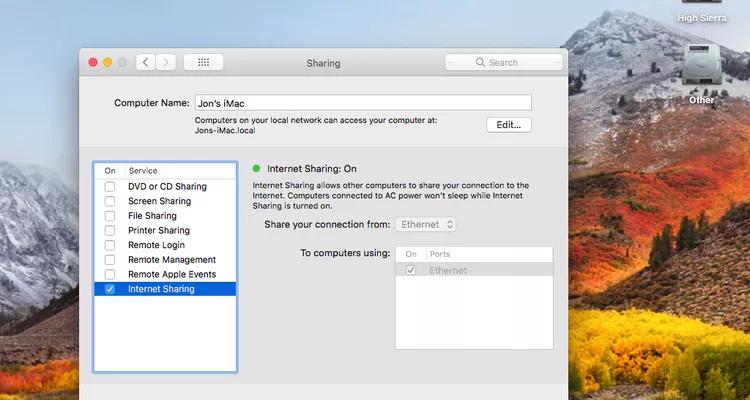
Task: Select the Ethernet row in ports list
Action: click(474, 270)
